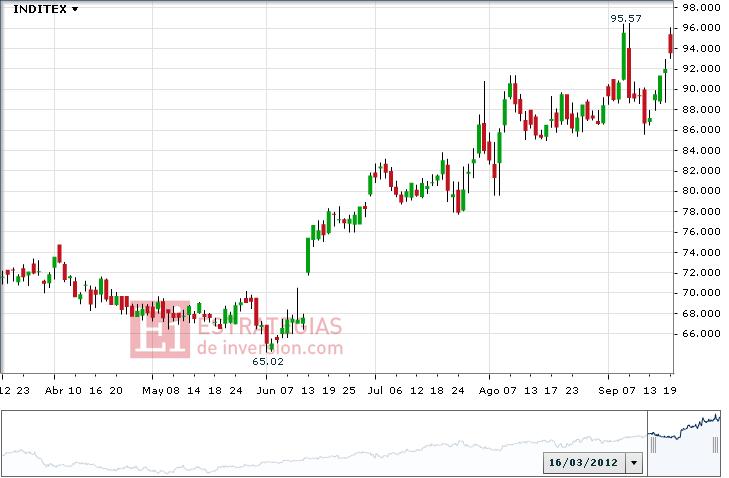The height and width of the screenshot is (478, 729).
Task: Click the Abr month label on time axis
Action: pyautogui.click(x=53, y=391)
